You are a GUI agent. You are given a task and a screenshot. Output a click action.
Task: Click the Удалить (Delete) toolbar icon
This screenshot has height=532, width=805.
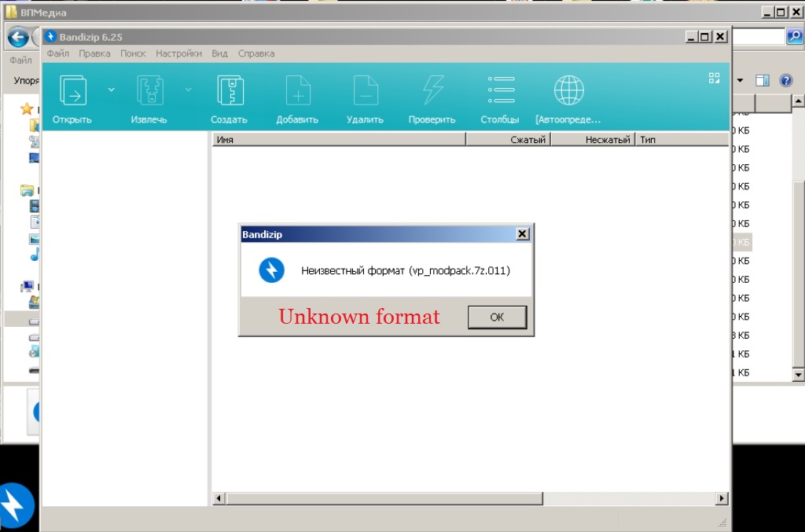point(366,90)
